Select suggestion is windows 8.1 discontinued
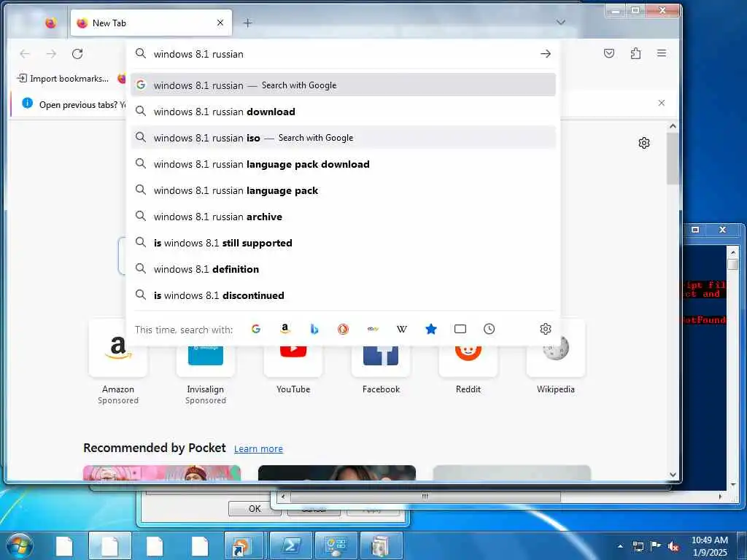Viewport: 747px width, 560px height. (x=343, y=295)
